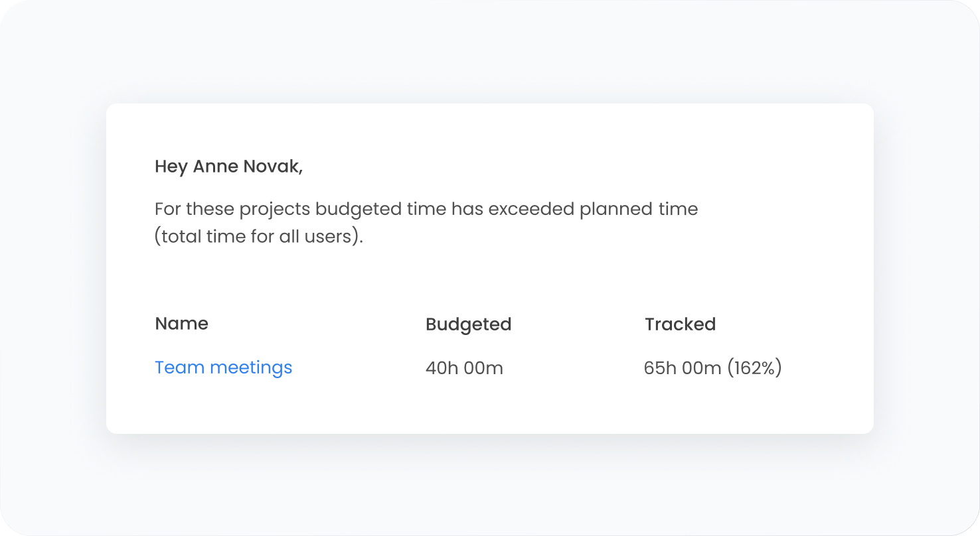Click the 65h 00m tracked time
Screen dimensions: 980x536
pyautogui.click(x=682, y=368)
